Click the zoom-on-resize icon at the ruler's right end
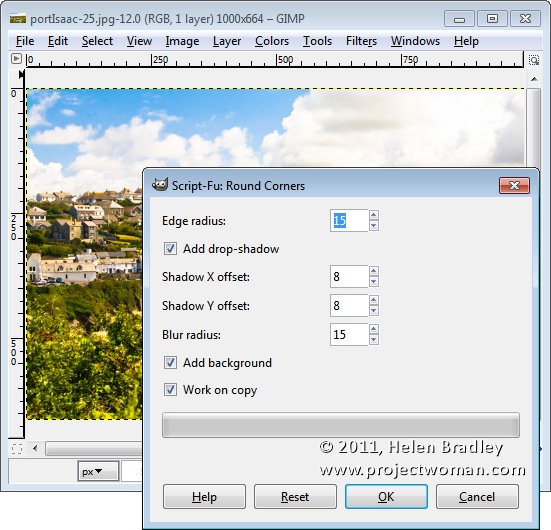The width and height of the screenshot is (551, 530). (x=534, y=60)
